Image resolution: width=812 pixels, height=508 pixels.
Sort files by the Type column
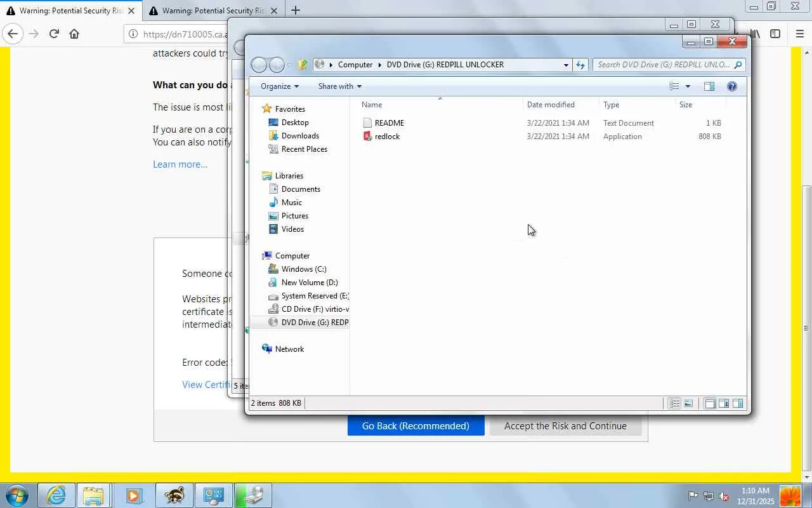click(x=612, y=105)
